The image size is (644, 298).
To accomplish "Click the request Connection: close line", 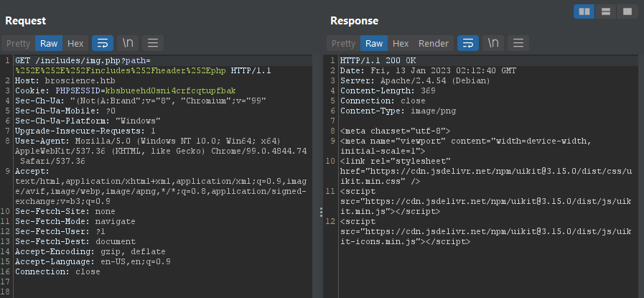I will click(58, 271).
